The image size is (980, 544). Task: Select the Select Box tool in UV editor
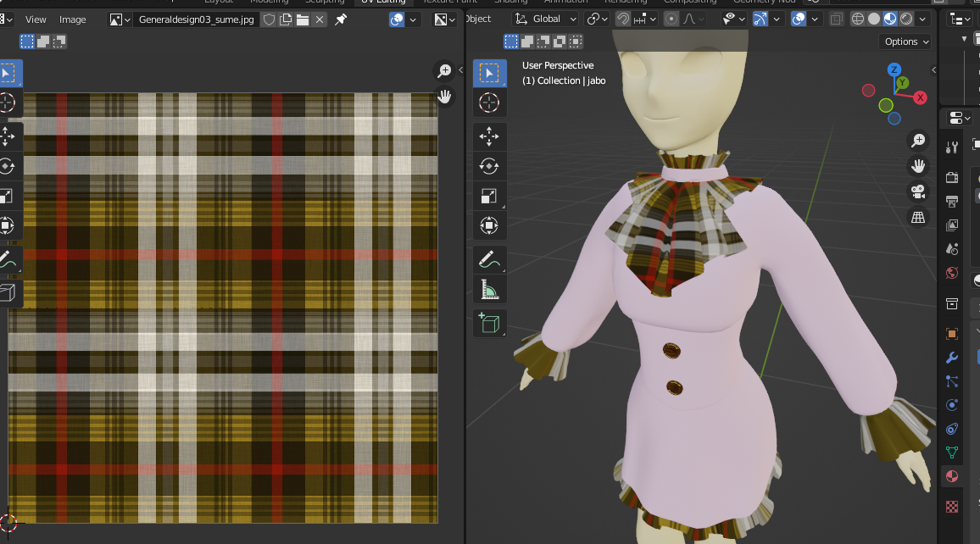[8, 73]
